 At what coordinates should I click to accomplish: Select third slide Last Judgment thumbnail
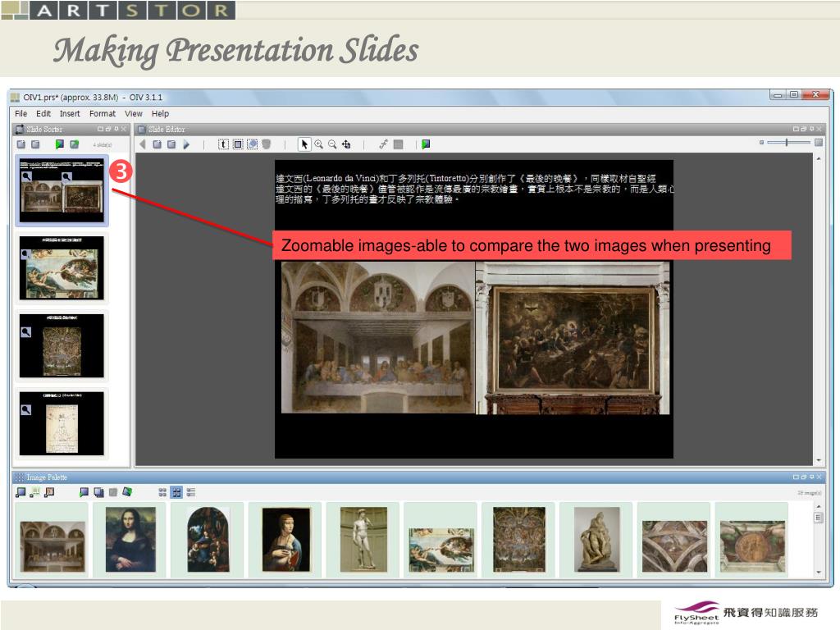click(62, 345)
